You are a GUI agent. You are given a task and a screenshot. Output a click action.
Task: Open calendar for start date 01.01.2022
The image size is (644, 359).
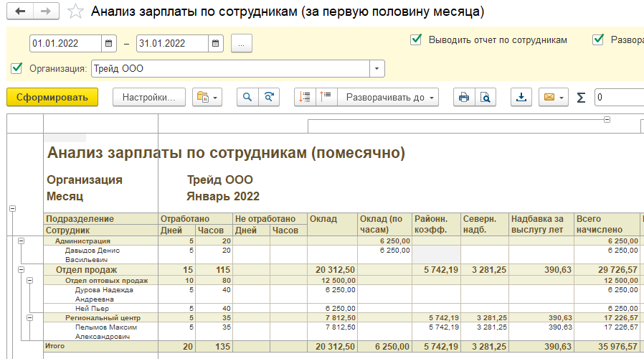coord(109,43)
